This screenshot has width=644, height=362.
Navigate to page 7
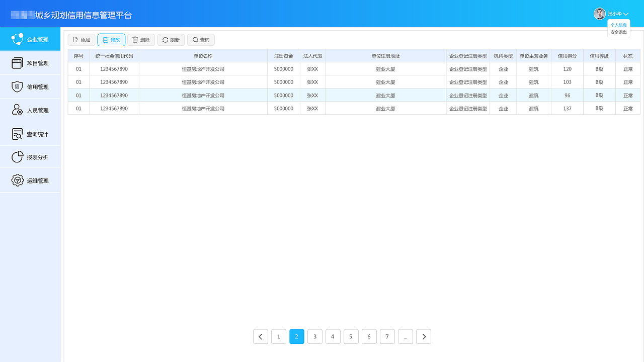click(x=387, y=336)
